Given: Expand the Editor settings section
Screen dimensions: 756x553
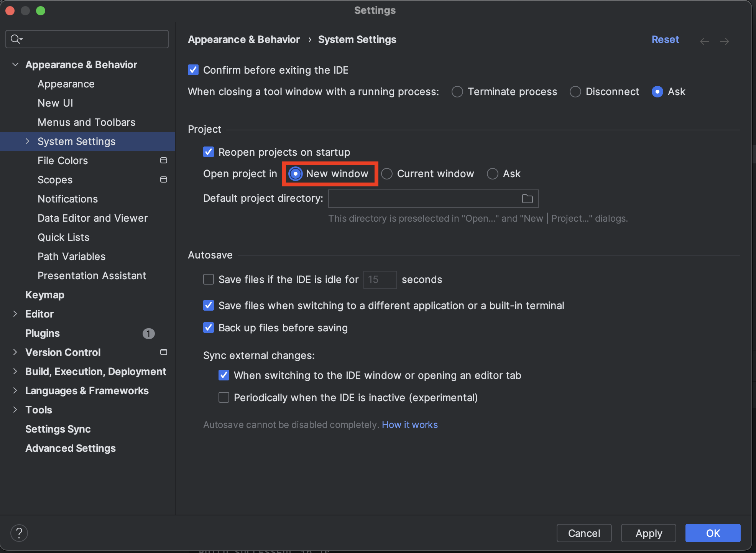Looking at the screenshot, I should click(x=15, y=314).
